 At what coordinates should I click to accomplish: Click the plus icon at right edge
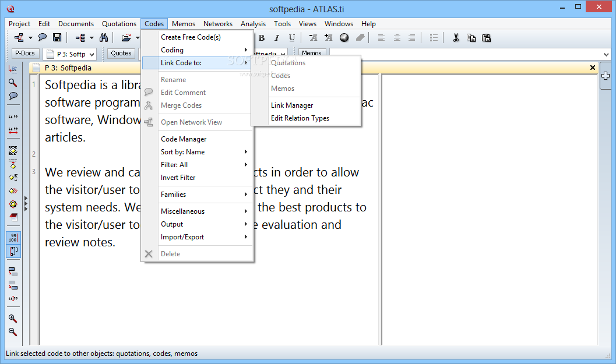coord(606,76)
